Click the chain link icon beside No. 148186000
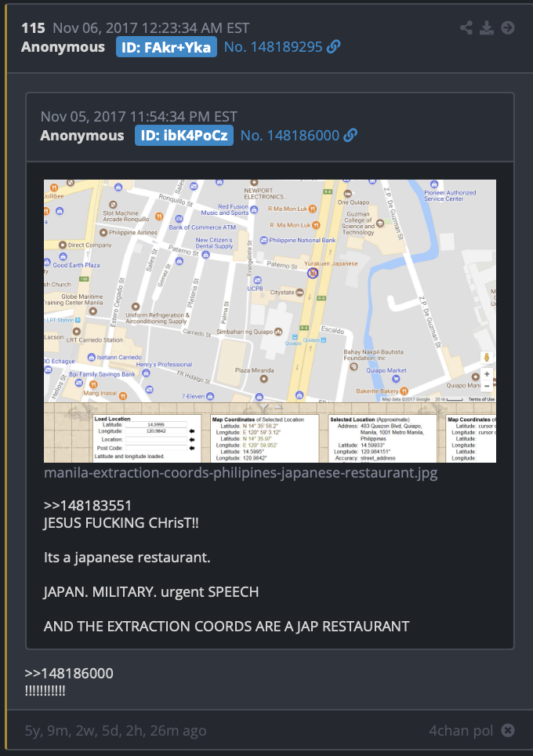 (350, 136)
